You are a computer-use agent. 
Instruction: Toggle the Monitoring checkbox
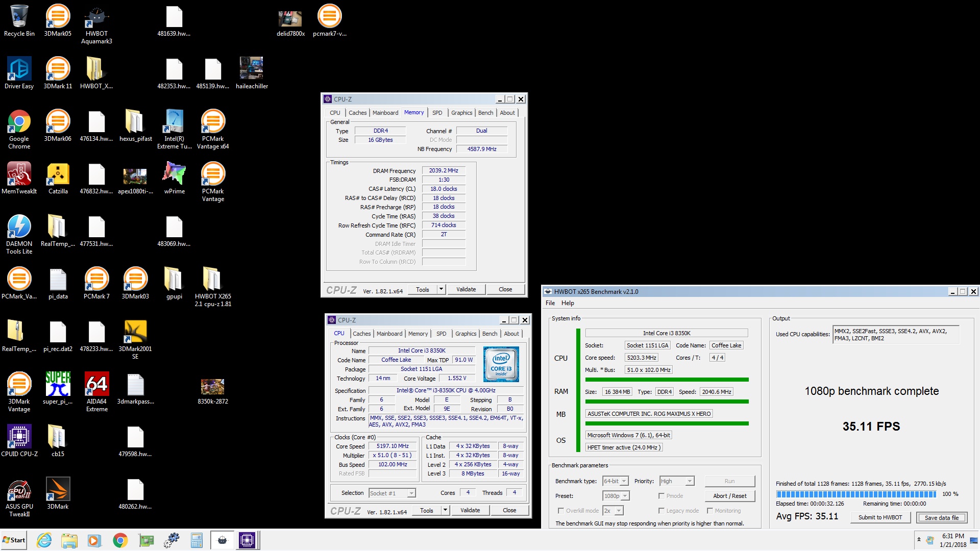(710, 511)
